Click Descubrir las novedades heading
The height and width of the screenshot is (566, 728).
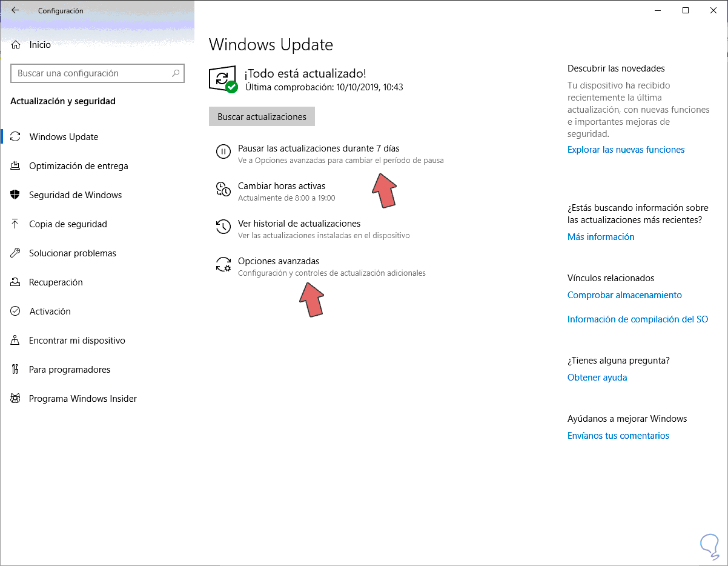(x=616, y=68)
